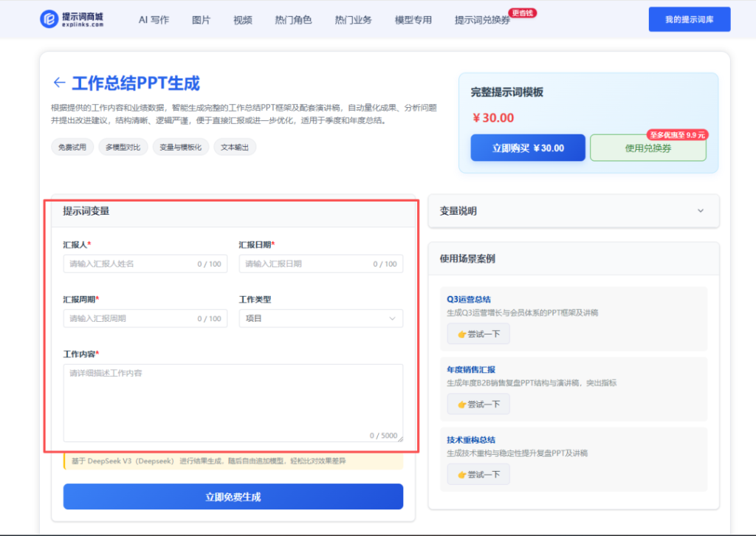Select 热门角色 in top navigation

(x=293, y=20)
